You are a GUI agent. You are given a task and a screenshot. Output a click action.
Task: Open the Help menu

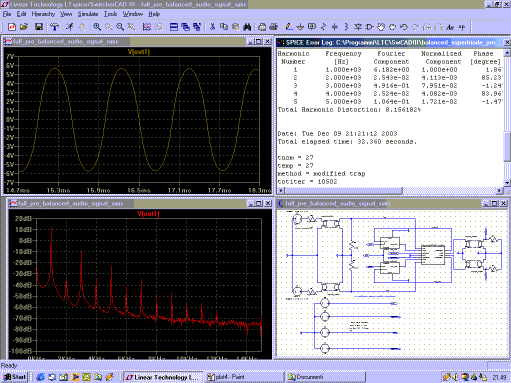click(x=154, y=14)
